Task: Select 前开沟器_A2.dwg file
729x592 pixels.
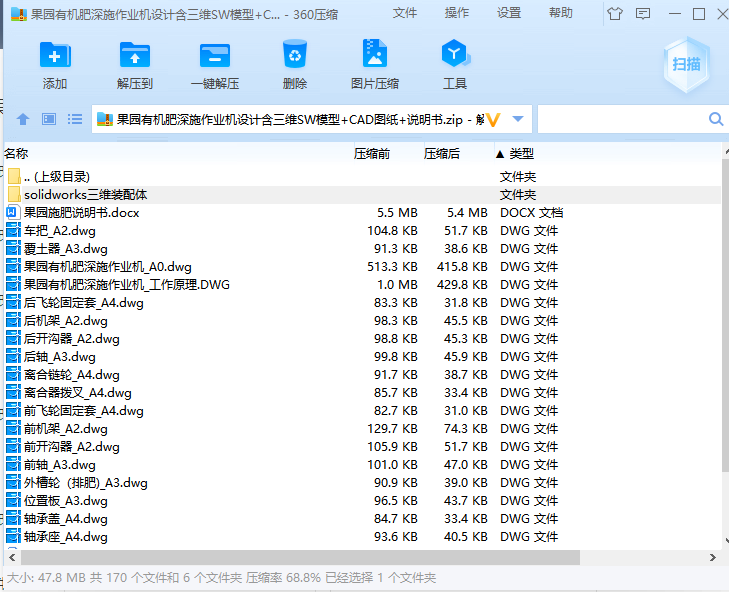Action: click(363, 446)
